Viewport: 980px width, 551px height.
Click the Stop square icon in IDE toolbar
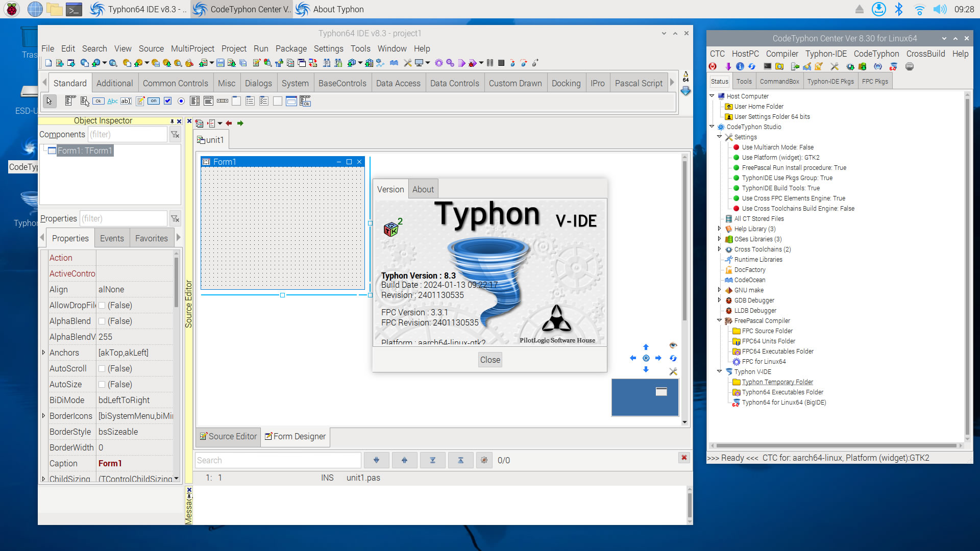coord(501,63)
